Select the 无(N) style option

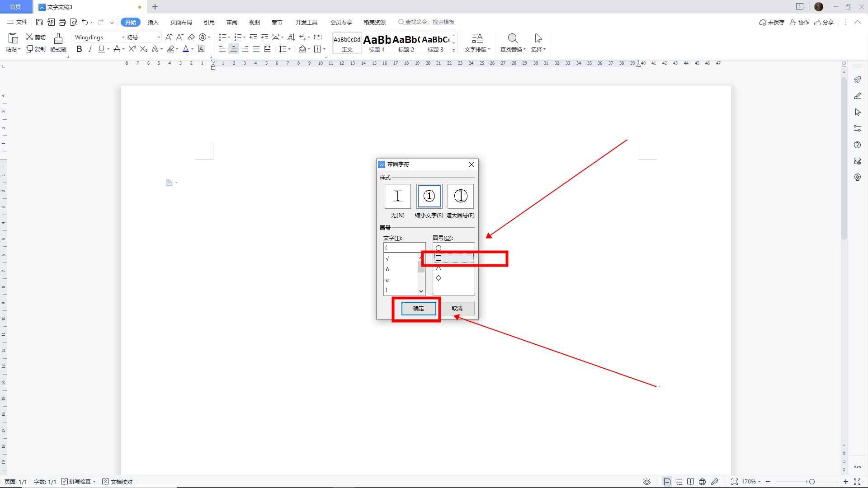[397, 196]
